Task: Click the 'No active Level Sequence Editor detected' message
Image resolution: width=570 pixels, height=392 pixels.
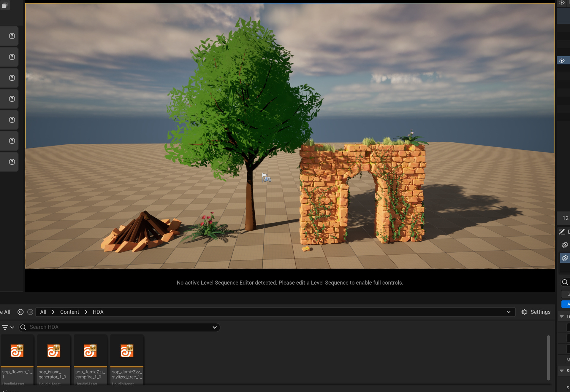Action: click(290, 283)
